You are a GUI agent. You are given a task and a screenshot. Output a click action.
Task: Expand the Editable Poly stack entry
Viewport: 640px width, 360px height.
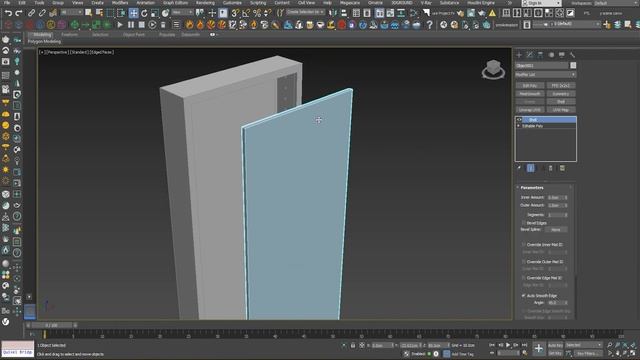[519, 126]
